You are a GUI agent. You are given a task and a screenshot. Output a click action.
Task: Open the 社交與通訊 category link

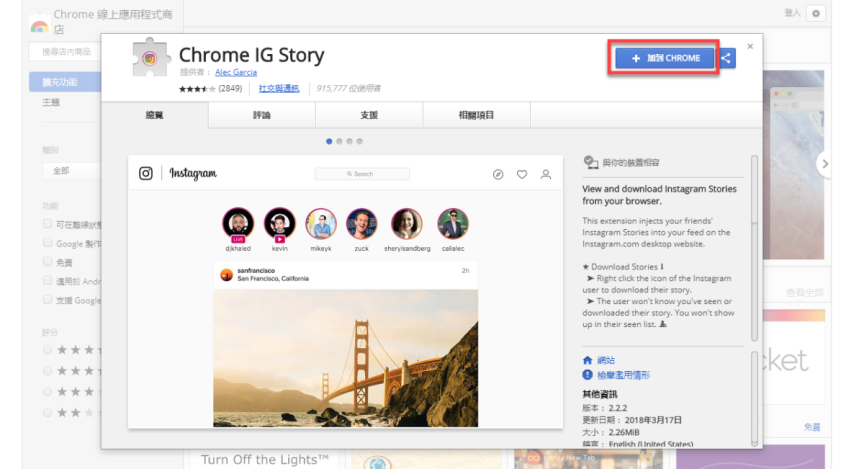(x=279, y=88)
